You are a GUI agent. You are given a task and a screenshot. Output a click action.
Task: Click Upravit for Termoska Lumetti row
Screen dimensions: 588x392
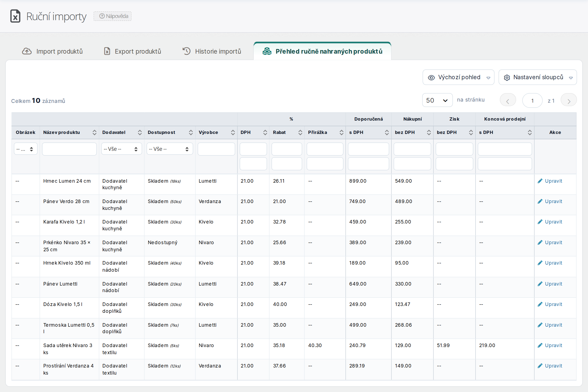tap(550, 325)
